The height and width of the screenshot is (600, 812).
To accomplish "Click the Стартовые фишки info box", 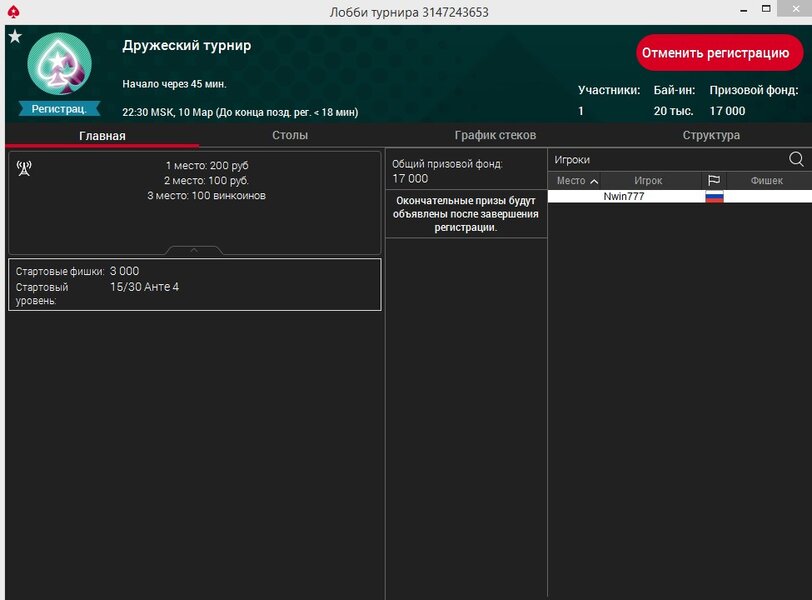I will tap(194, 284).
